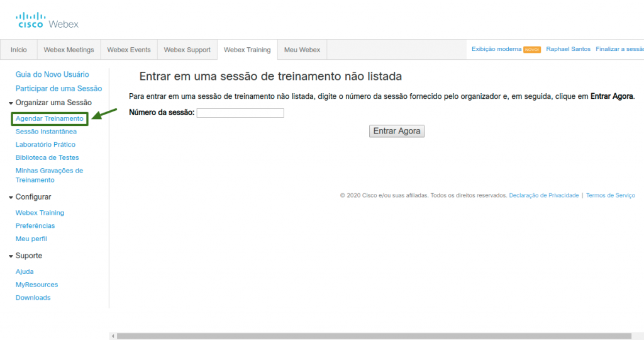Collapse Organizar uma Sessão section arrow
The width and height of the screenshot is (644, 340).
11,103
